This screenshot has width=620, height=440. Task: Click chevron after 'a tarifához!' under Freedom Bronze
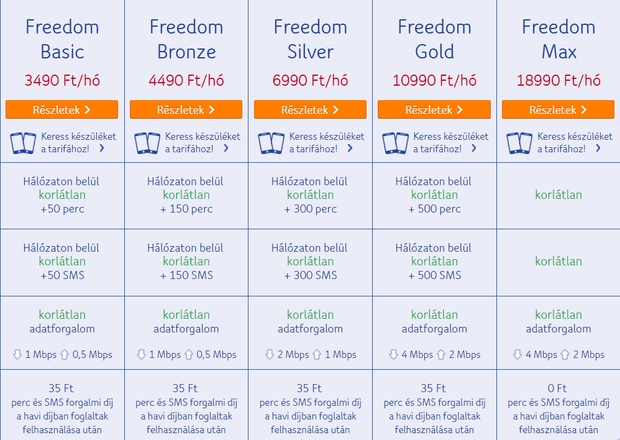[226, 148]
